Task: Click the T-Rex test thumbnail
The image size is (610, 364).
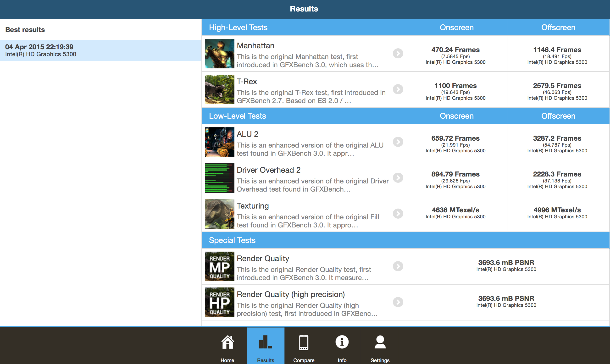Action: coord(219,89)
